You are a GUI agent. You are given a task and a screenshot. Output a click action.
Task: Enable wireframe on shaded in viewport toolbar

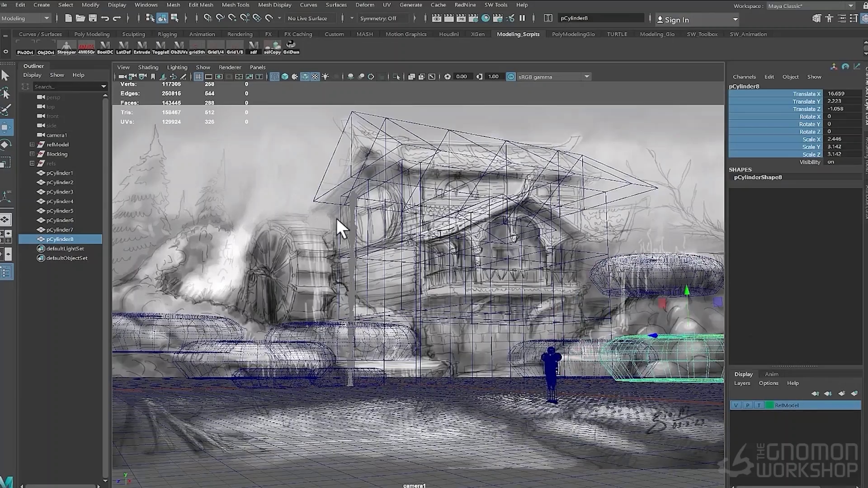point(305,76)
